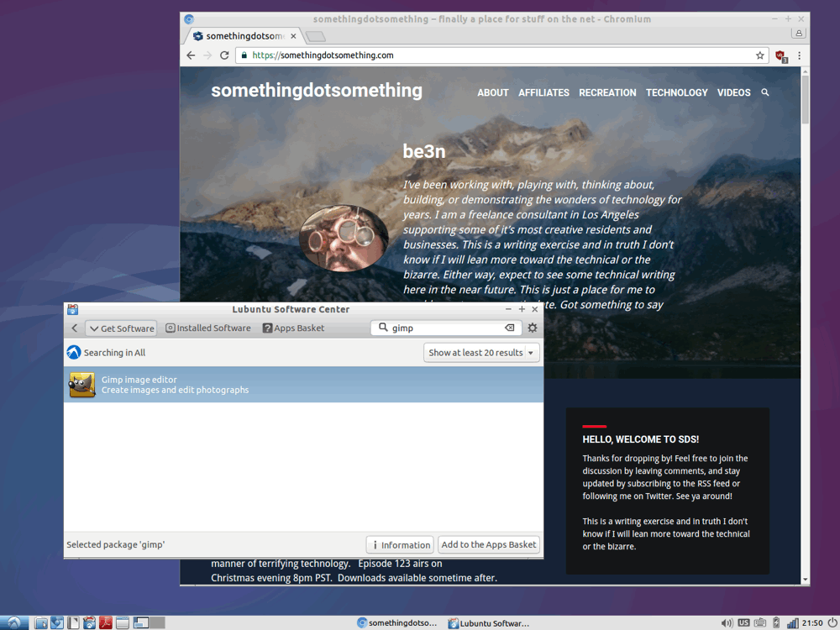Select the Gimp image editor result
This screenshot has height=630, width=840.
point(303,385)
